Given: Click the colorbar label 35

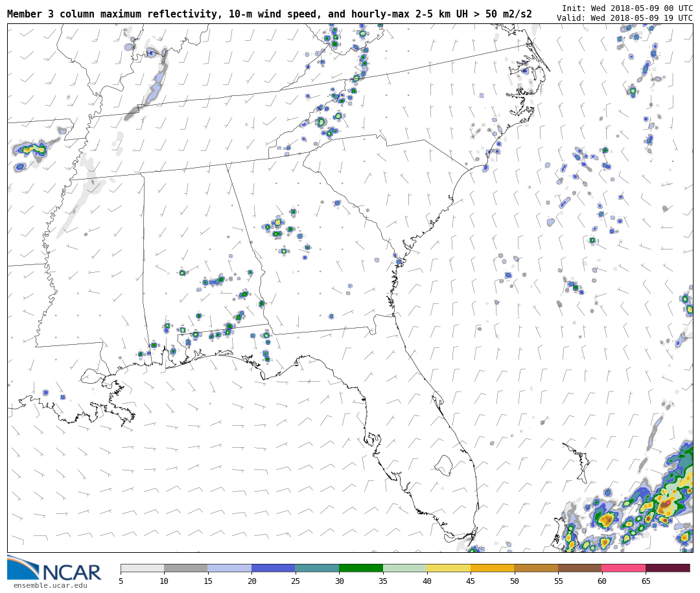Looking at the screenshot, I should (383, 581).
